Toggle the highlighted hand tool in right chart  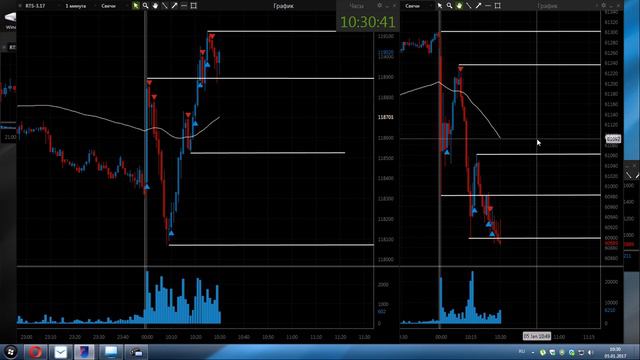coord(459,6)
